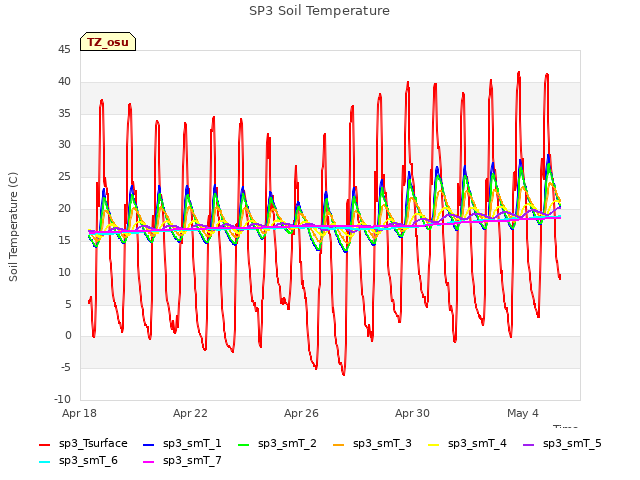This screenshot has height=480, width=640.
Task: Click the sp3_smT_6 cyan legend swatch
Action: pyautogui.click(x=44, y=462)
